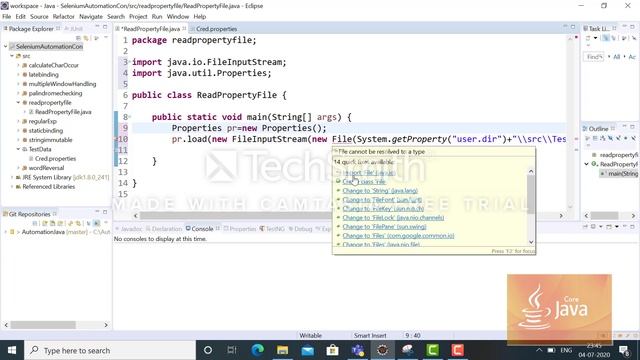Select readpropertyfile package in Outline
The image size is (640, 360).
618,155
